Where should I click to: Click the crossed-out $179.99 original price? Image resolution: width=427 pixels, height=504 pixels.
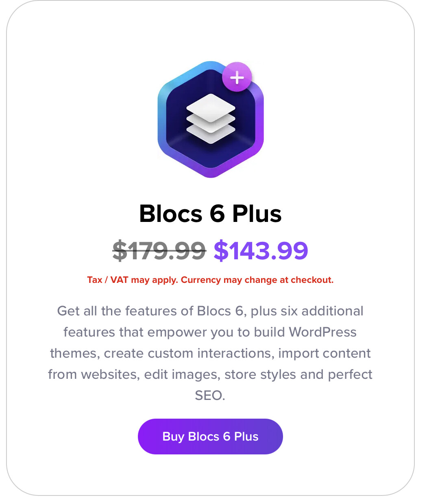[x=159, y=250]
